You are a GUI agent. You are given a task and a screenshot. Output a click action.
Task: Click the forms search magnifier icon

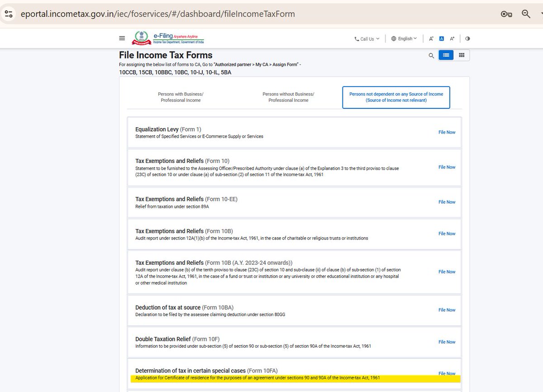point(431,55)
